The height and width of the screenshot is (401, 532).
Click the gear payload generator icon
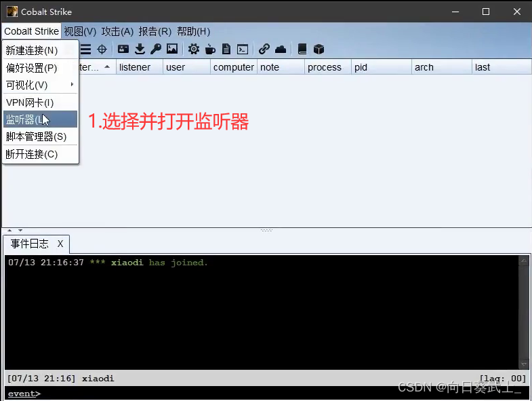pos(194,50)
